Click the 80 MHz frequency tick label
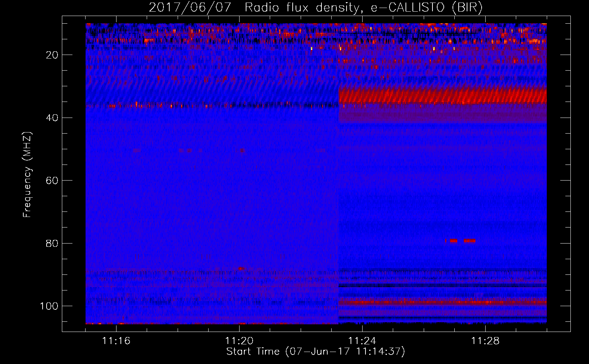The width and height of the screenshot is (589, 364). pos(52,244)
